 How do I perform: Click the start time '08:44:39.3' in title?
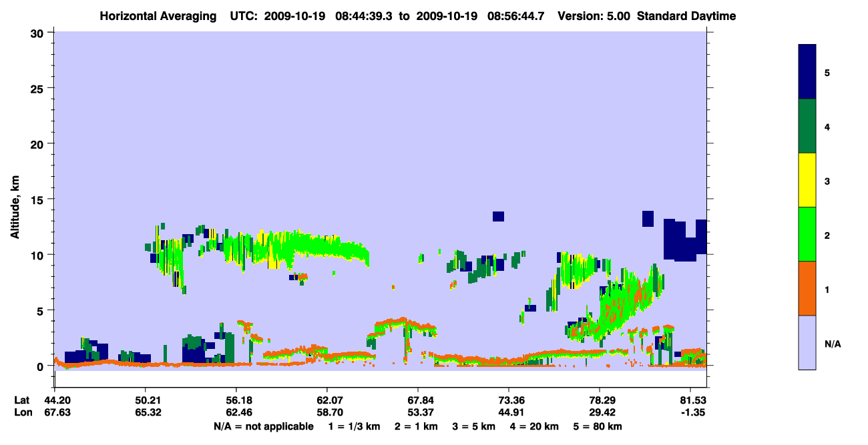tap(365, 16)
